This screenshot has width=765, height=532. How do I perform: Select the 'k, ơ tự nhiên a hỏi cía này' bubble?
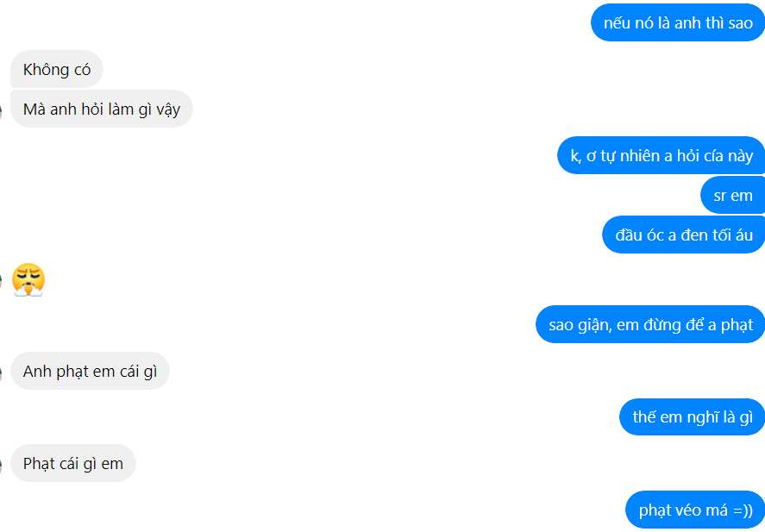tap(662, 155)
